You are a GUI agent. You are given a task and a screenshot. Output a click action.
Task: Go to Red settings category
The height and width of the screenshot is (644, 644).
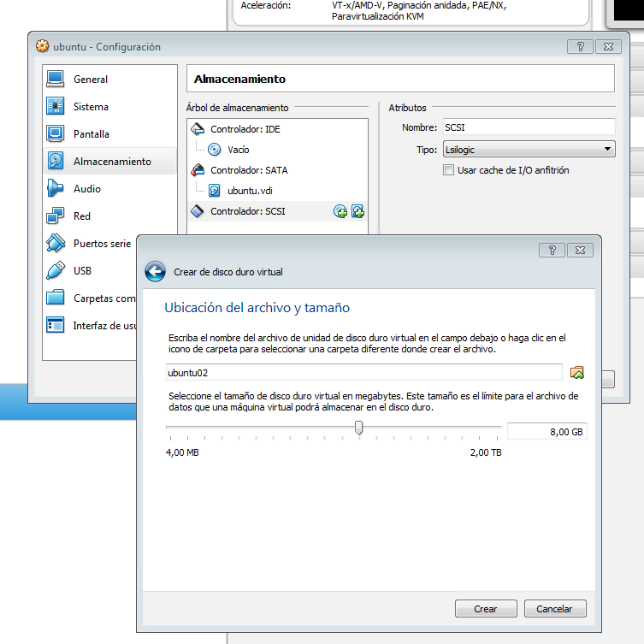pyautogui.click(x=82, y=216)
